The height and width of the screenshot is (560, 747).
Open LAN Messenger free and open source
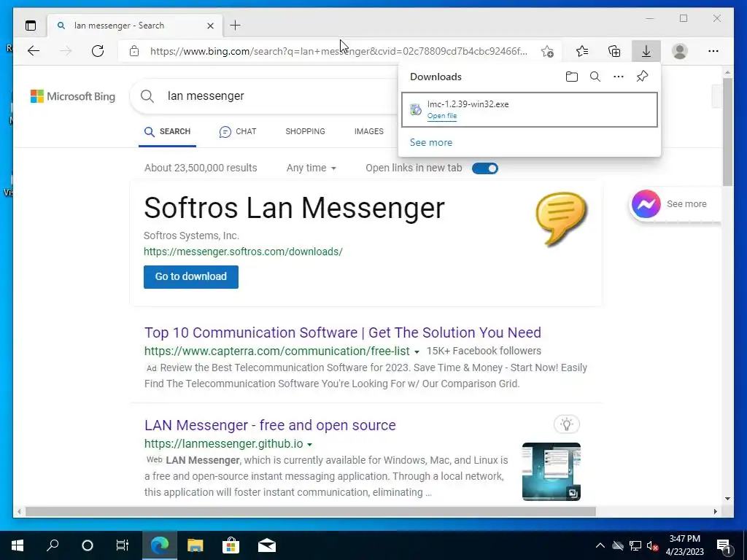(x=270, y=425)
